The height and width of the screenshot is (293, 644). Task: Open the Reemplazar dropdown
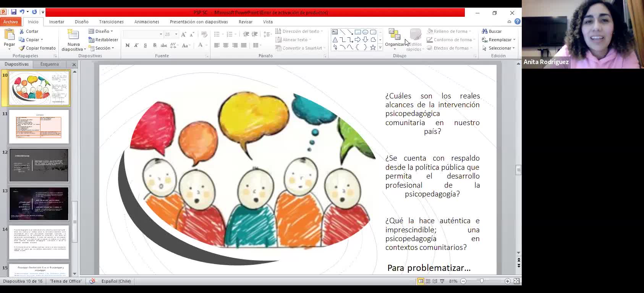pyautogui.click(x=514, y=40)
